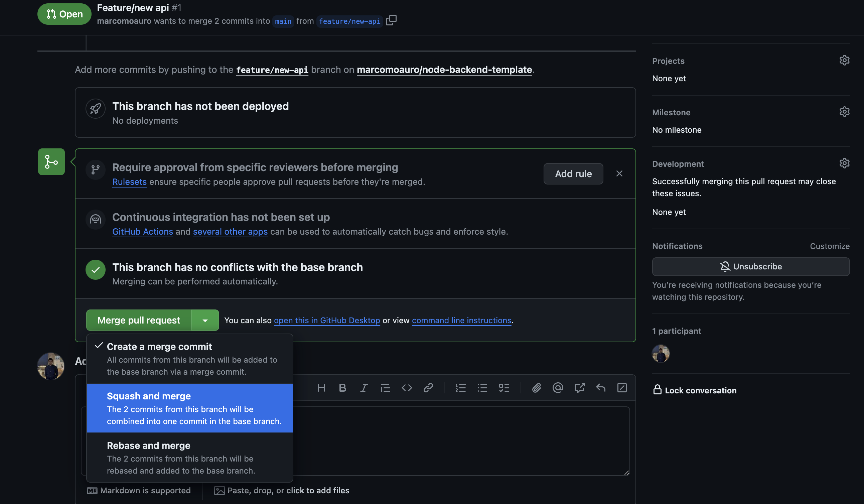Mention a user with the @ icon
The image size is (864, 504).
(558, 388)
